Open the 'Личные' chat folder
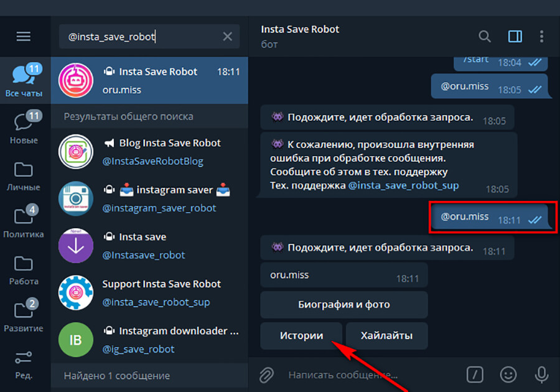Image resolution: width=560 pixels, height=392 pixels. tap(24, 175)
